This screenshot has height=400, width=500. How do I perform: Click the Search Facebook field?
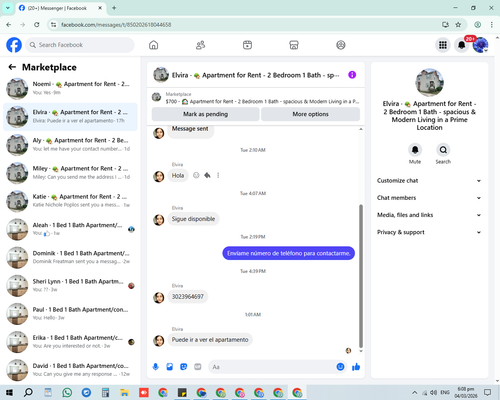(80, 45)
